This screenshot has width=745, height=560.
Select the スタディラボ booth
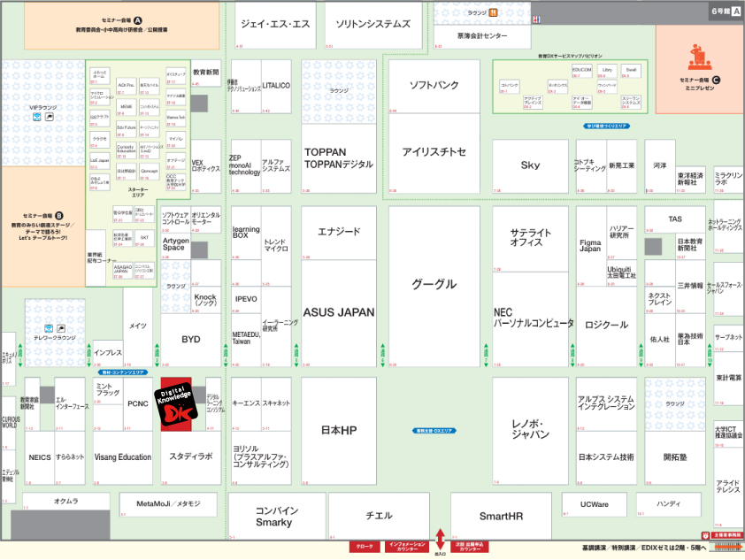tap(190, 458)
